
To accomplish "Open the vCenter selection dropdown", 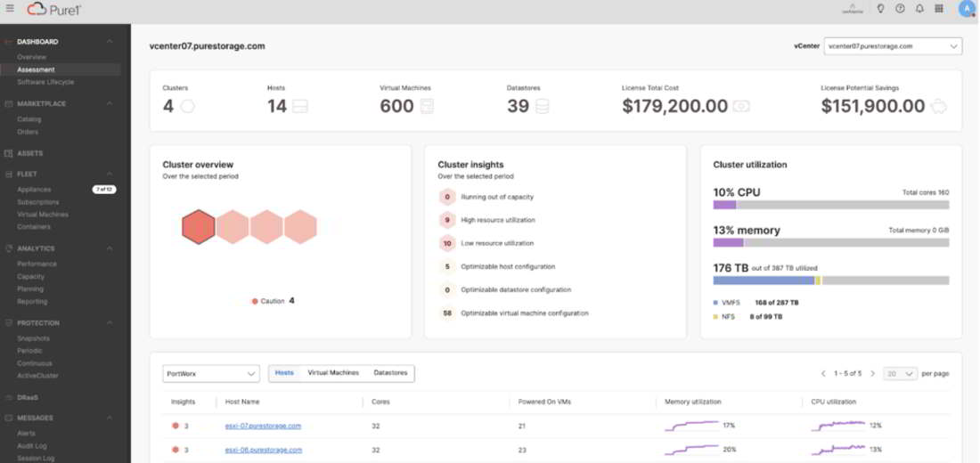I will (x=893, y=46).
